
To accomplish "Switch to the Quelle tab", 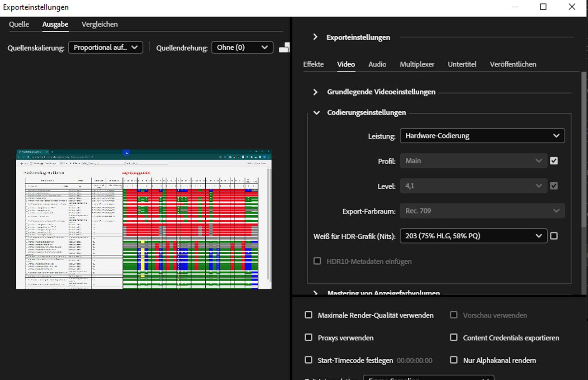I will pos(19,24).
